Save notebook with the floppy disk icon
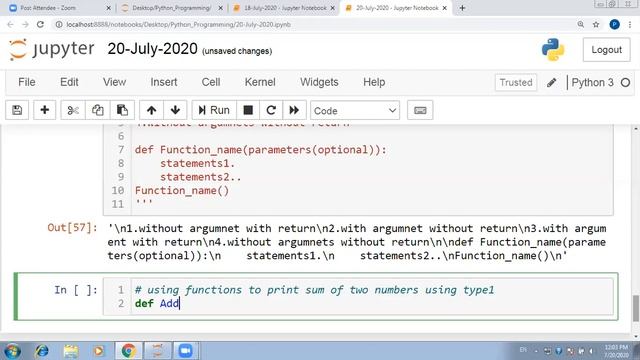The height and width of the screenshot is (360, 640). pos(17,110)
